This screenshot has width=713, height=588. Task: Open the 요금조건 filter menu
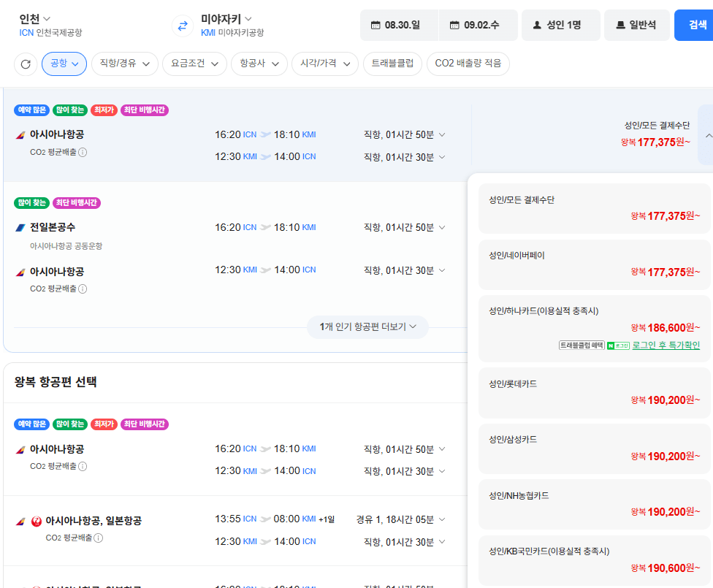coord(194,64)
